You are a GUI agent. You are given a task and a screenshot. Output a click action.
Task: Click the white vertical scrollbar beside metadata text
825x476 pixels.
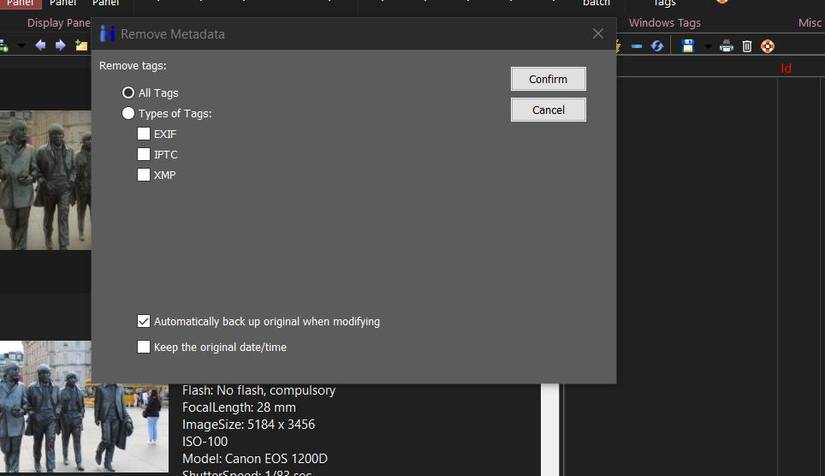pyautogui.click(x=550, y=430)
